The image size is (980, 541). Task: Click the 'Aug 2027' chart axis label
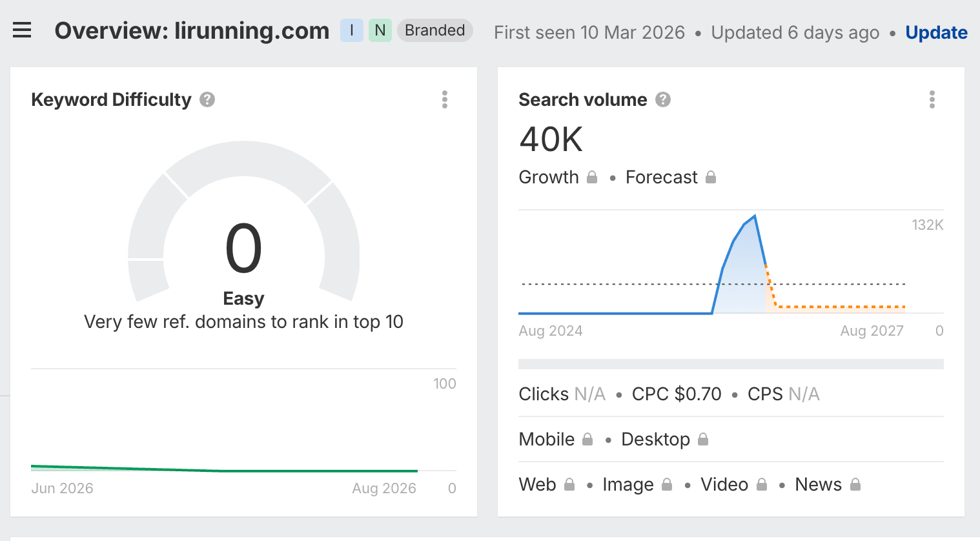(872, 331)
